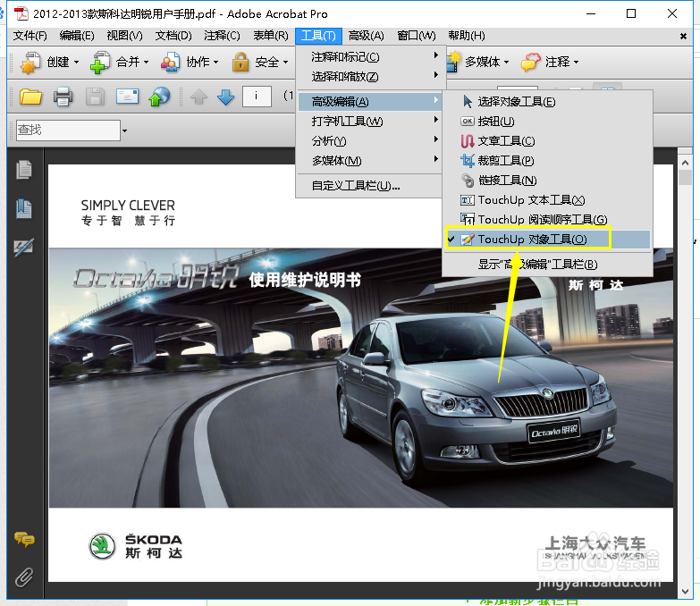
Task: Open the Security (安全) dropdown arrow
Action: (x=286, y=62)
